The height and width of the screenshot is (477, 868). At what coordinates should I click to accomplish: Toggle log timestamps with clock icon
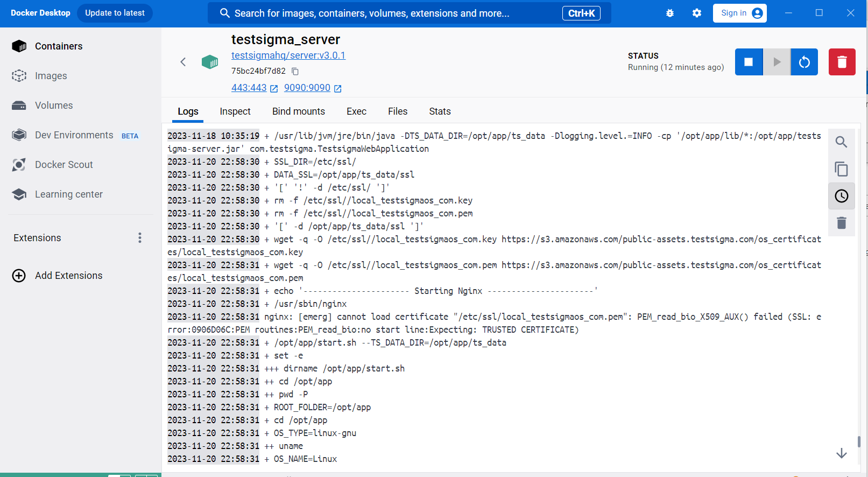coord(842,196)
